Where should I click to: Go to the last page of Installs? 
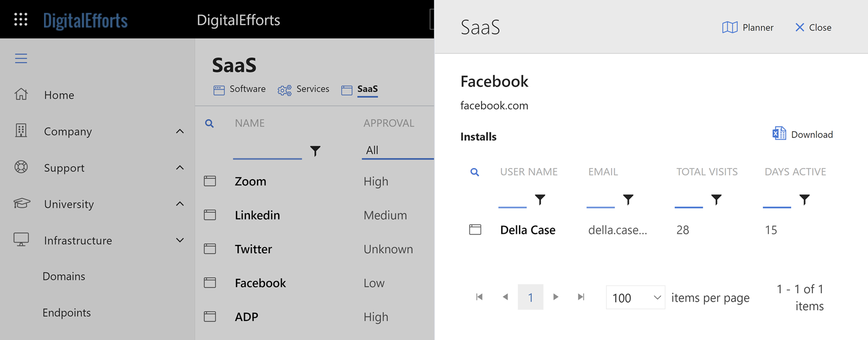pyautogui.click(x=581, y=297)
